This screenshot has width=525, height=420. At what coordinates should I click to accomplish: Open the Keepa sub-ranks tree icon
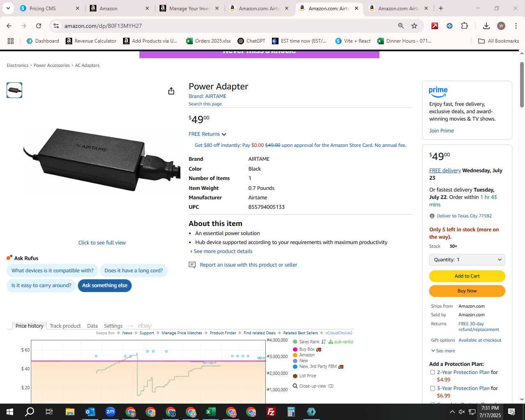[x=331, y=342]
